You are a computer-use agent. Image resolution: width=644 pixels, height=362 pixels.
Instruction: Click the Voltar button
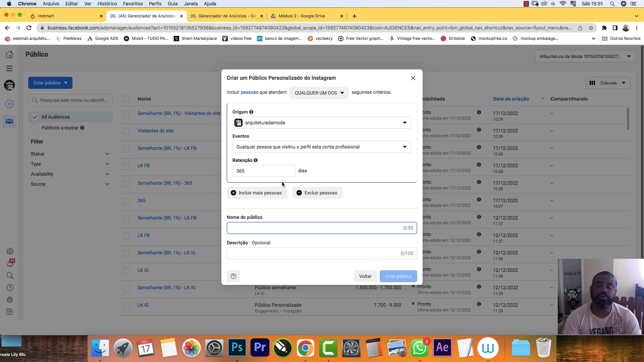(365, 276)
